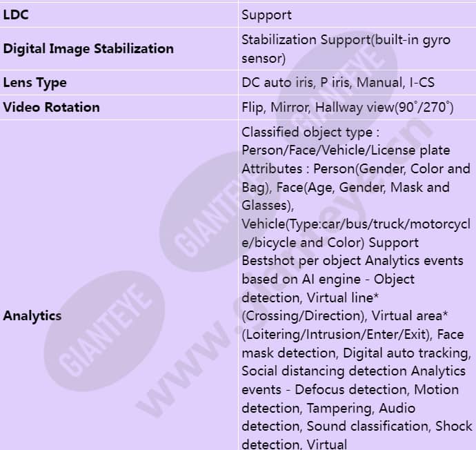The image size is (476, 450).
Task: Click the Virtual line* text
Action: 342,298
